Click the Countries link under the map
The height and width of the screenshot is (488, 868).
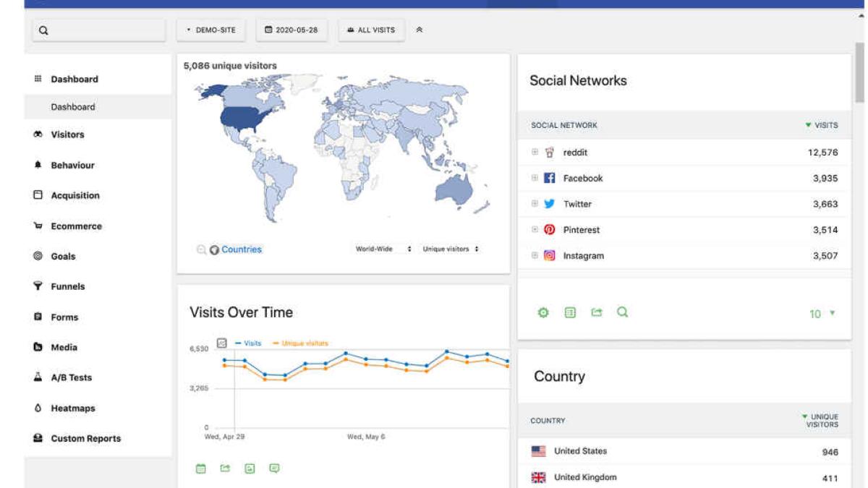coord(242,249)
